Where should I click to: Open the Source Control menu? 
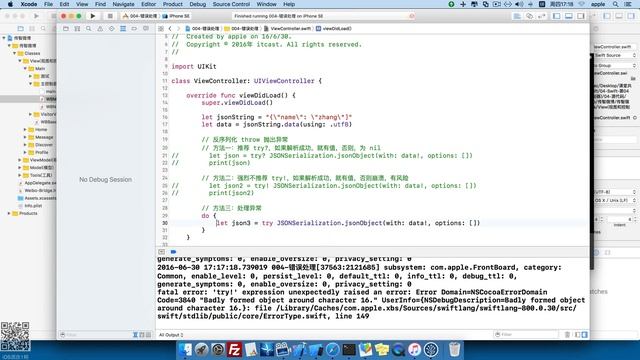pyautogui.click(x=231, y=4)
